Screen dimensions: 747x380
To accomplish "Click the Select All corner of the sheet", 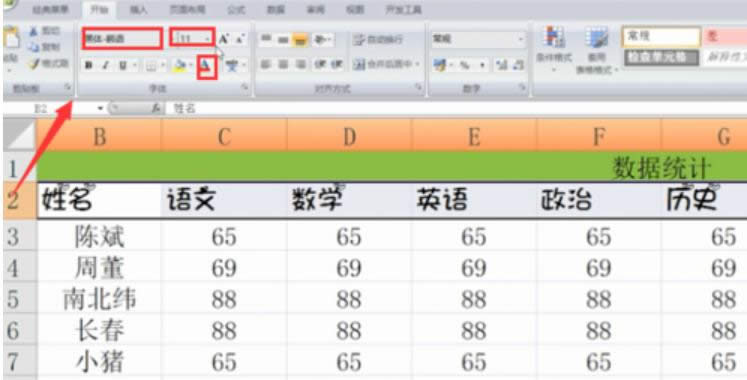I will click(19, 135).
